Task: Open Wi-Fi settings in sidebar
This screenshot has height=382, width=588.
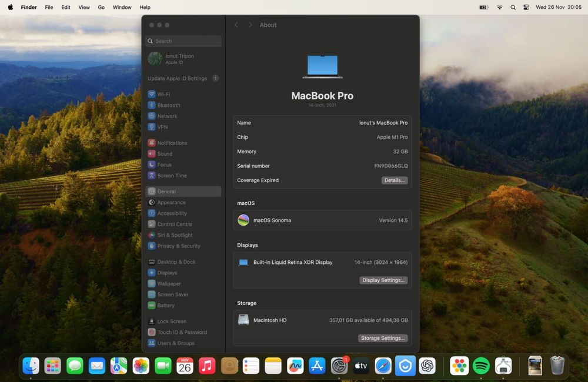Action: 183,94
